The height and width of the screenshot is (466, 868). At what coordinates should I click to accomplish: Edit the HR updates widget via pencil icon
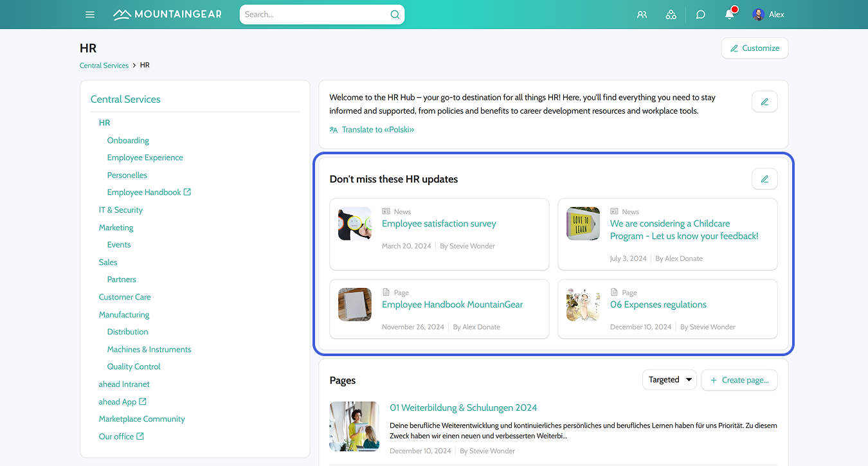764,179
